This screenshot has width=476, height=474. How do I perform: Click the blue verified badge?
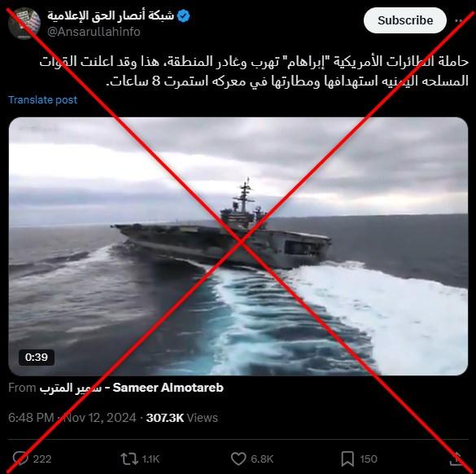click(183, 15)
